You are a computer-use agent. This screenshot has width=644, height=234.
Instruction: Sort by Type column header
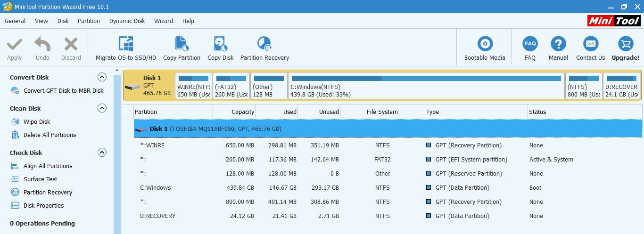pyautogui.click(x=476, y=112)
